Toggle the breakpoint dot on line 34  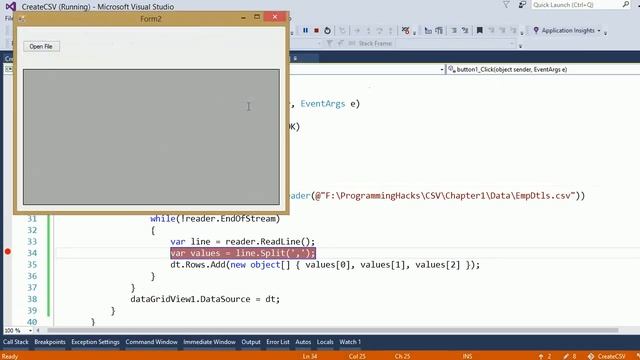click(x=7, y=251)
